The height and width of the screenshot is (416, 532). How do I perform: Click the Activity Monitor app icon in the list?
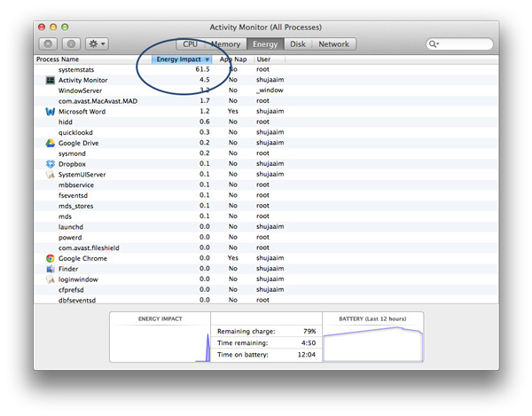[51, 80]
